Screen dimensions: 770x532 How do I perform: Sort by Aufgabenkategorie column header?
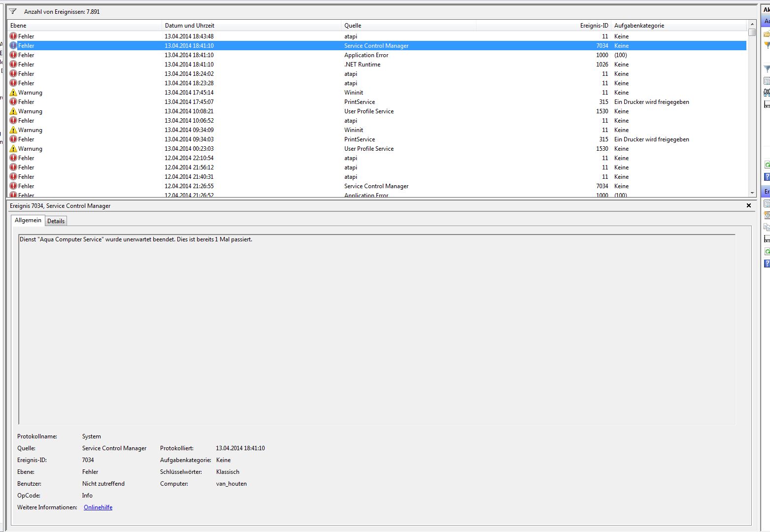tap(679, 26)
